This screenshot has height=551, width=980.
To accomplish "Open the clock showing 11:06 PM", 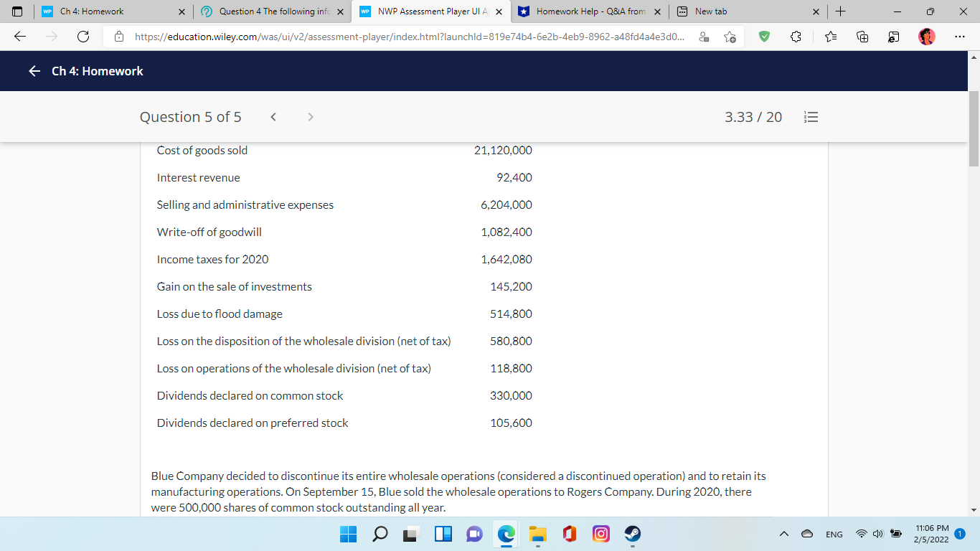I will point(933,533).
